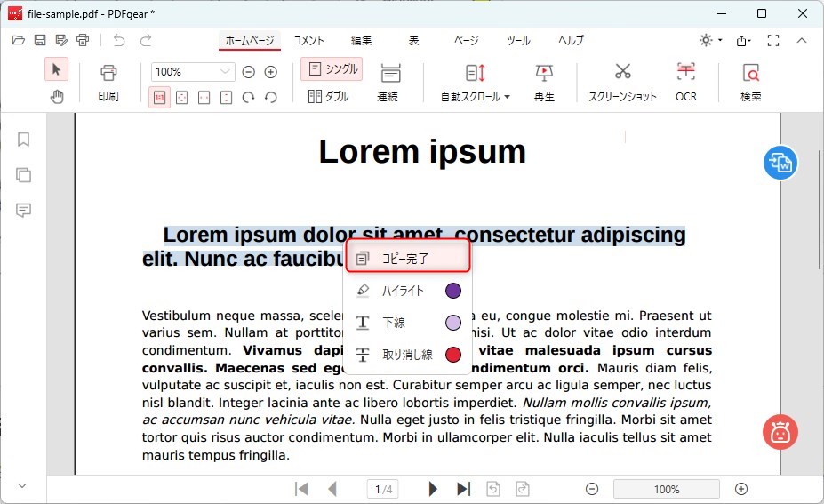Pick the red strikethrough color swatch
Image resolution: width=824 pixels, height=504 pixels.
tap(453, 354)
